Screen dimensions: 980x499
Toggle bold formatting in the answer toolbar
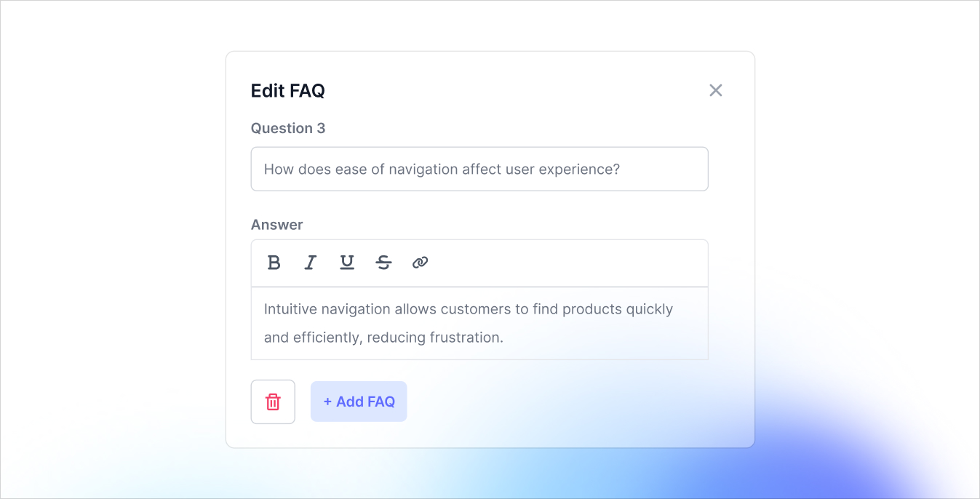pos(274,263)
